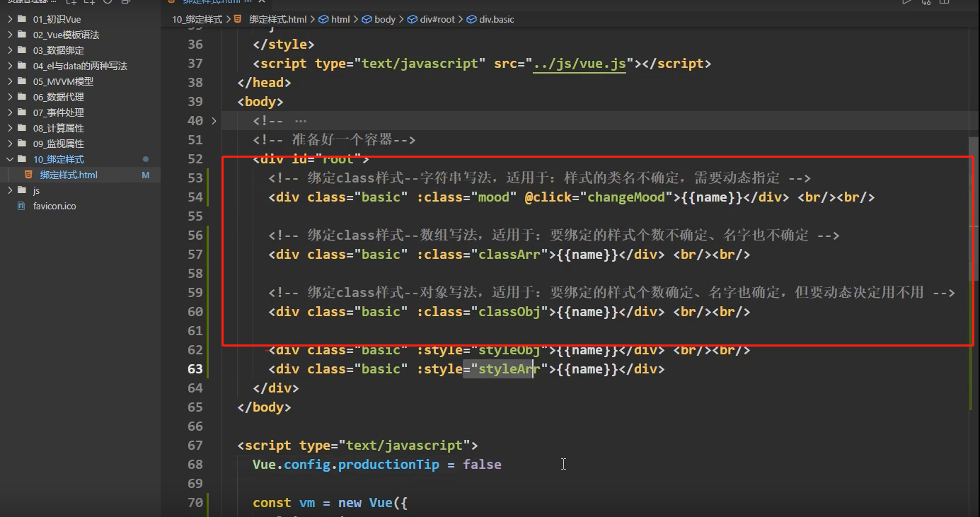Unfold the collapsed comment at line 40
This screenshot has height=517, width=980.
pyautogui.click(x=214, y=121)
